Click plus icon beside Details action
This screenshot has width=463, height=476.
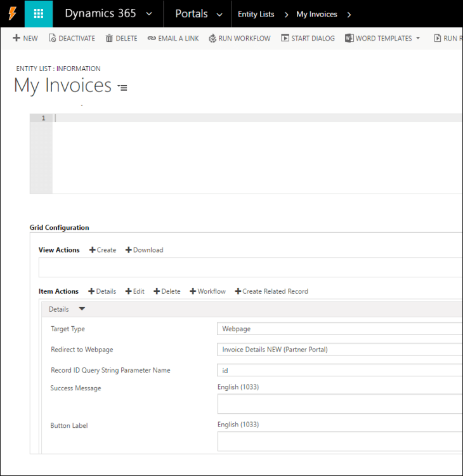coord(91,291)
